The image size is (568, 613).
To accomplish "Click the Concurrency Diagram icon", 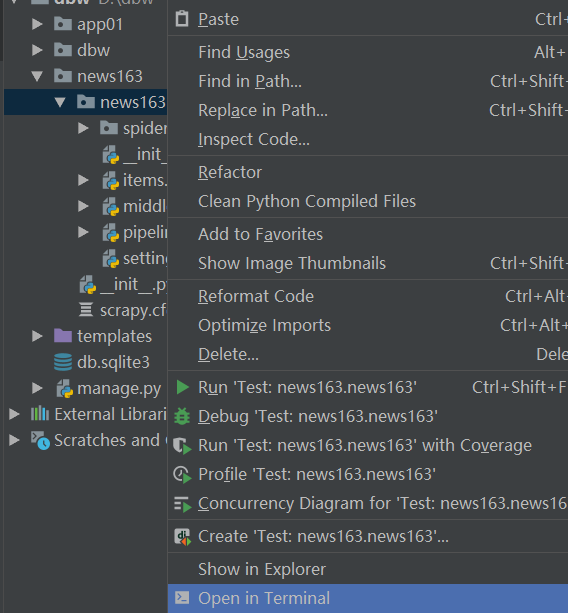I will (182, 504).
